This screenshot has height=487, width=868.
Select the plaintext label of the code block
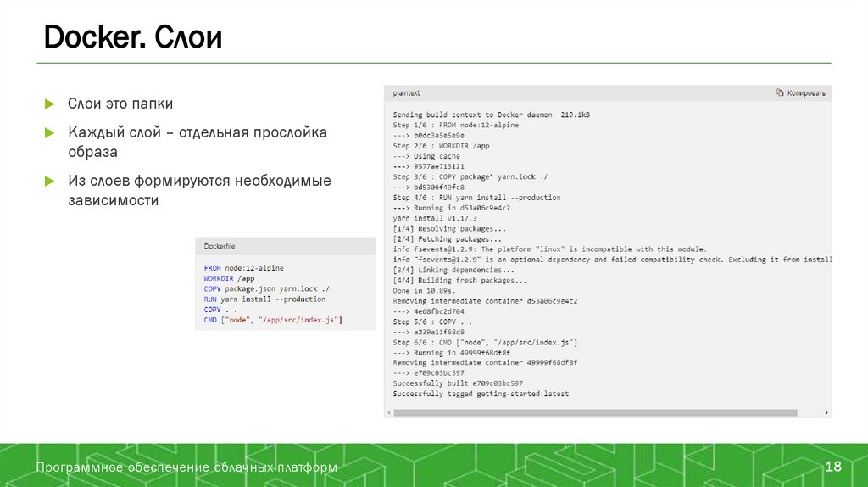click(406, 93)
